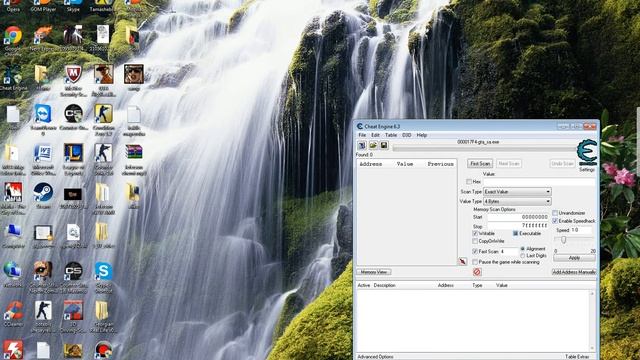The height and width of the screenshot is (360, 640).
Task: Click the Start address field
Action: [x=518, y=217]
